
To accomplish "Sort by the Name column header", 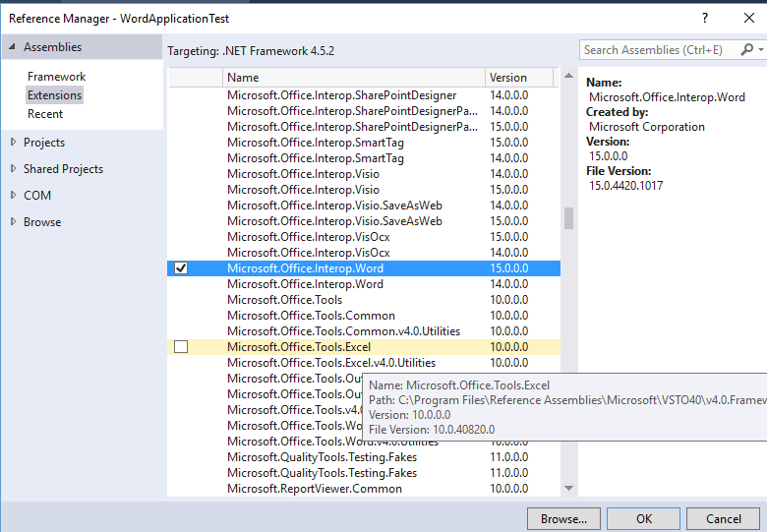I will (354, 78).
